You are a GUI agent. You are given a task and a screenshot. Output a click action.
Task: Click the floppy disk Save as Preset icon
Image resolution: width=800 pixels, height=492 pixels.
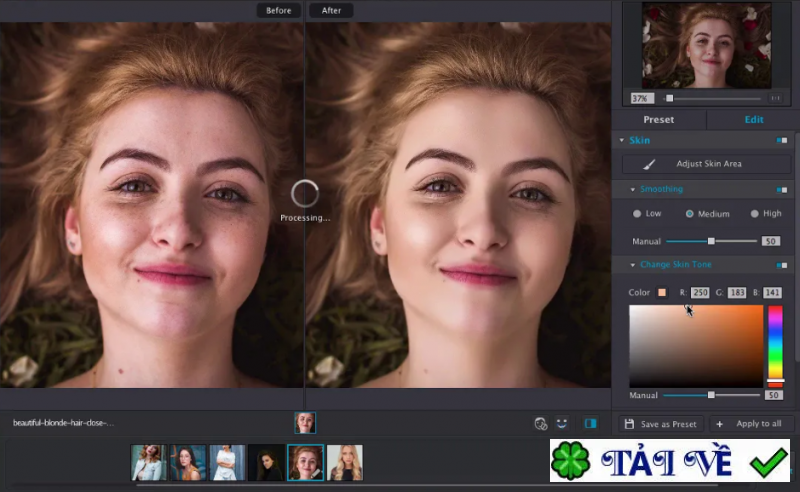coord(628,424)
